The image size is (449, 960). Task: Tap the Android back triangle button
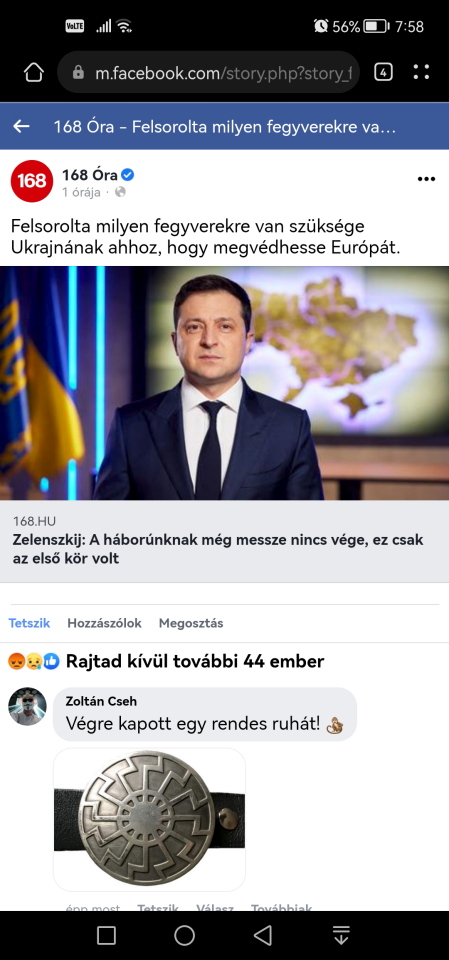point(262,935)
